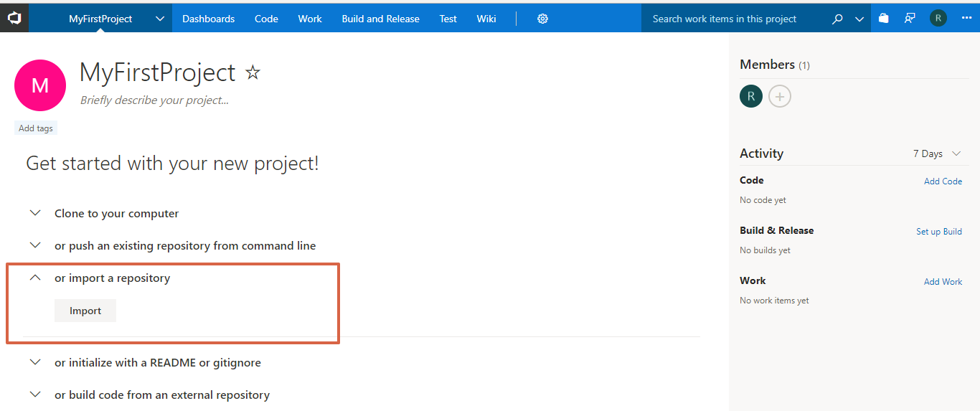980x411 pixels.
Task: Click the MyFirstProject page title
Action: coord(157,72)
